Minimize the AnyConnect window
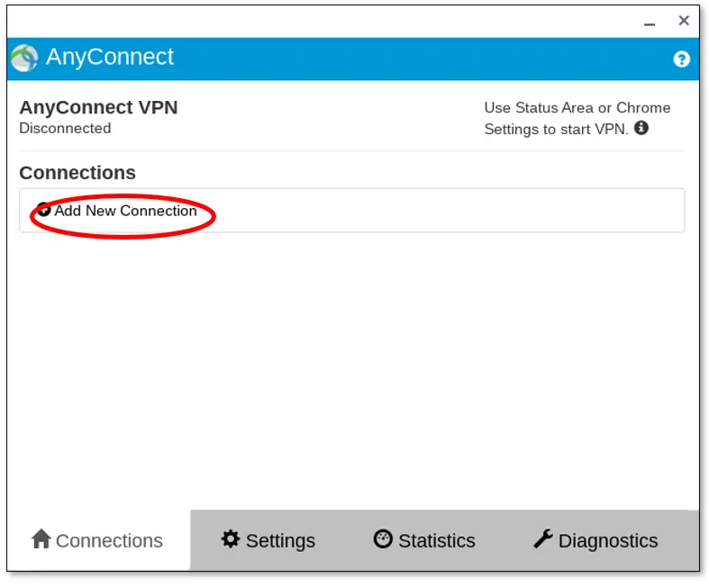 [x=650, y=22]
